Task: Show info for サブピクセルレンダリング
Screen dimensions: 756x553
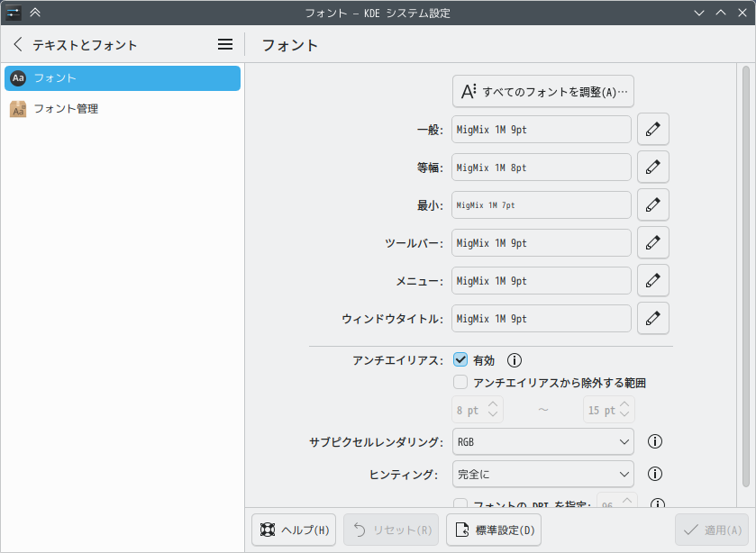Action: (656, 442)
